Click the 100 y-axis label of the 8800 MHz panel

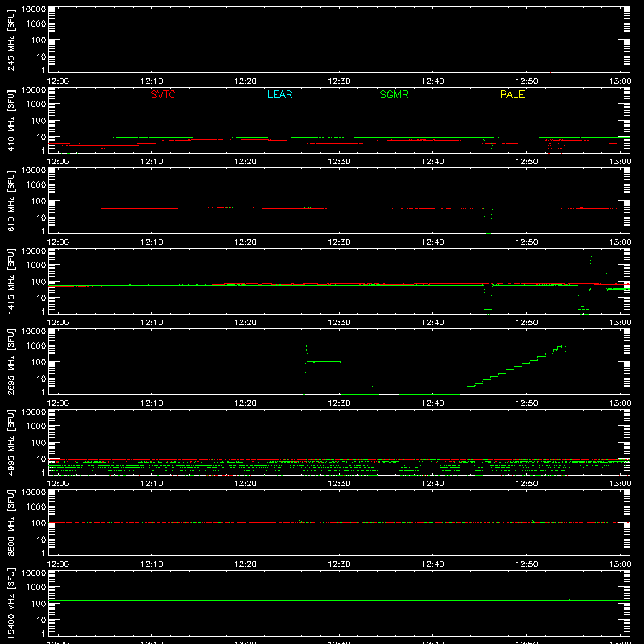coord(39,523)
